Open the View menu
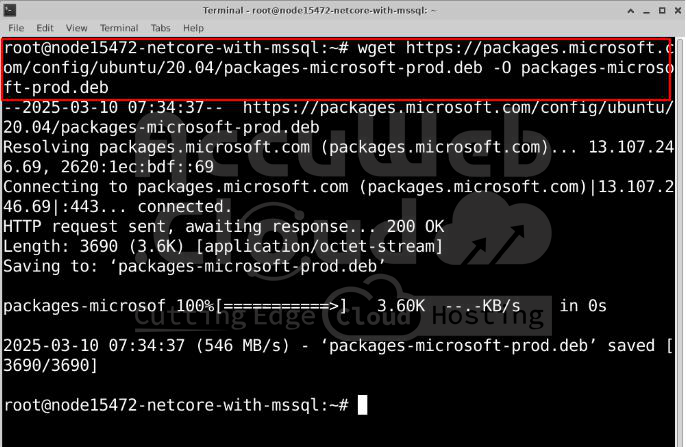Viewport: 686px width, 447px height. 76,28
